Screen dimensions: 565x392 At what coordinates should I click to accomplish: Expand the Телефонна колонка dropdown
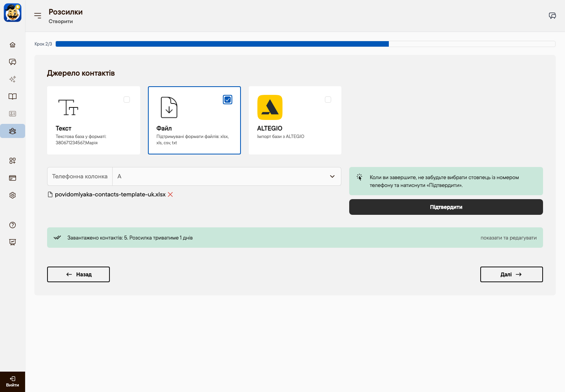click(x=227, y=176)
